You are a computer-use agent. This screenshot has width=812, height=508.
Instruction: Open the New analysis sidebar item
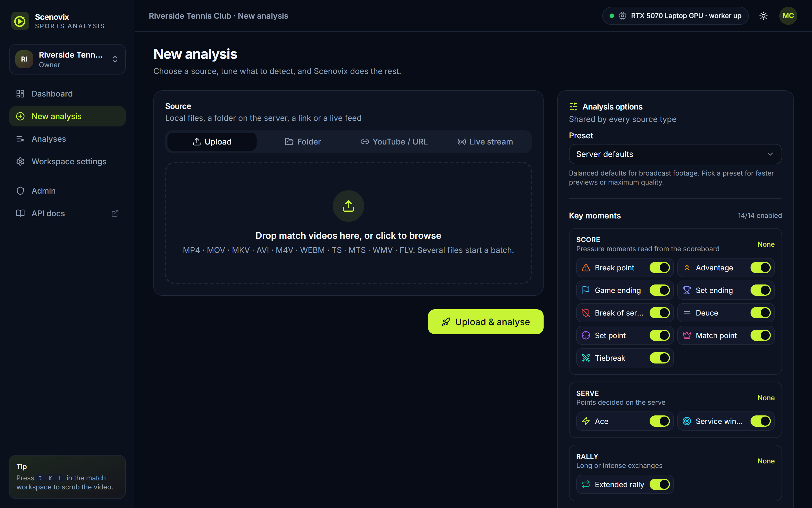pyautogui.click(x=67, y=116)
